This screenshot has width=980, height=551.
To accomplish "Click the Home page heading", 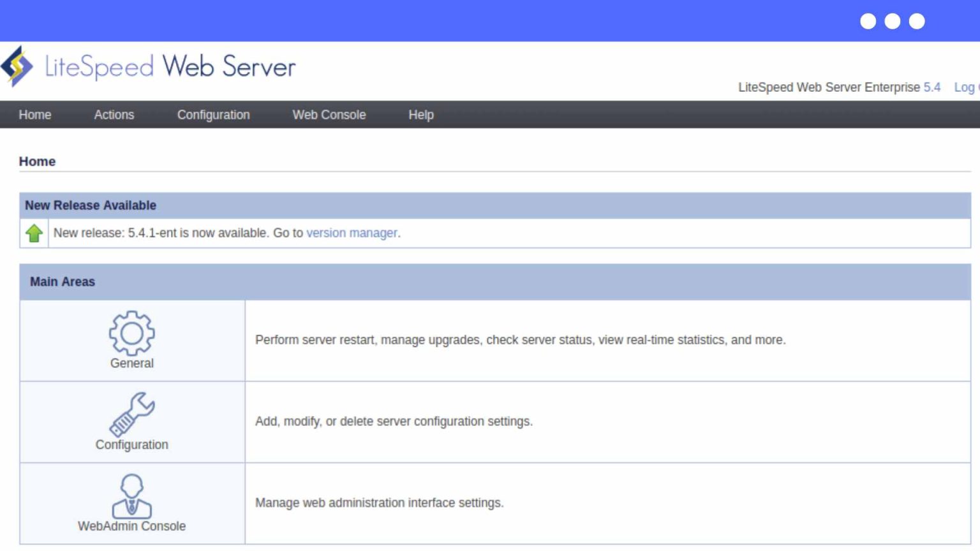I will coord(37,161).
